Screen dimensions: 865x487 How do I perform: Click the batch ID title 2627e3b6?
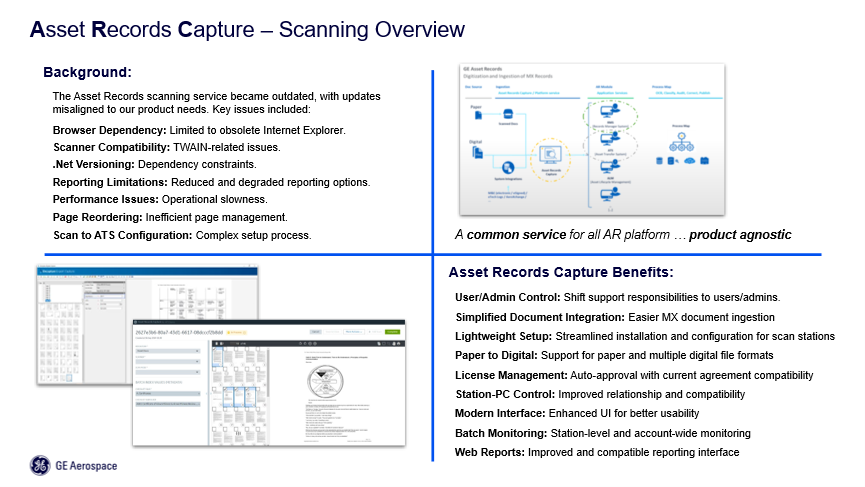pyautogui.click(x=181, y=331)
